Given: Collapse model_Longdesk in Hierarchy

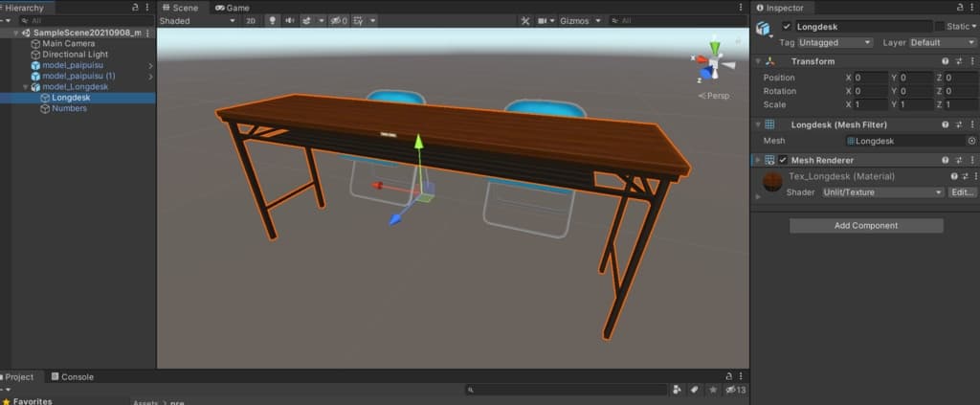Looking at the screenshot, I should [25, 87].
